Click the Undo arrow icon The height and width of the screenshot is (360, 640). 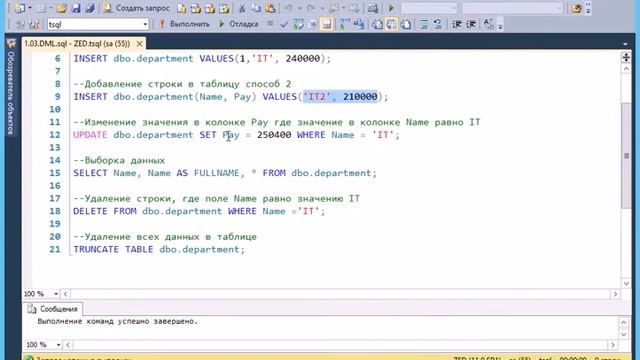(289, 8)
